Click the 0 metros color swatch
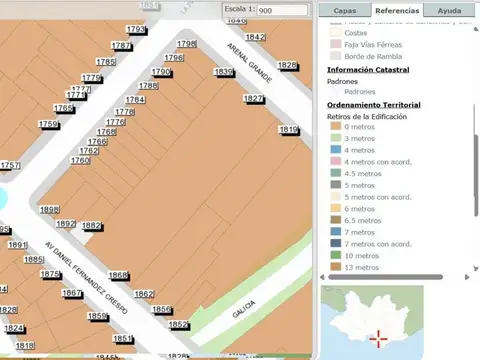The height and width of the screenshot is (360, 480). tap(336, 127)
